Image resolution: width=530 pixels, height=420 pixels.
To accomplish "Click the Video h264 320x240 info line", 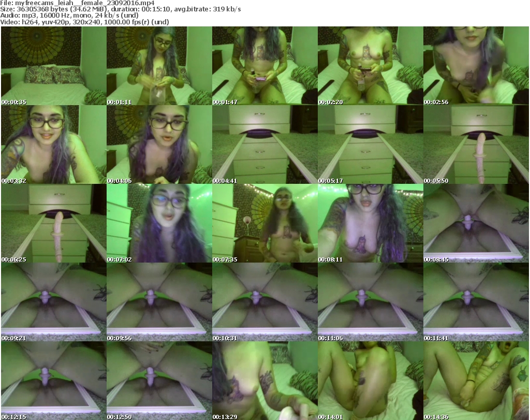I will point(84,22).
